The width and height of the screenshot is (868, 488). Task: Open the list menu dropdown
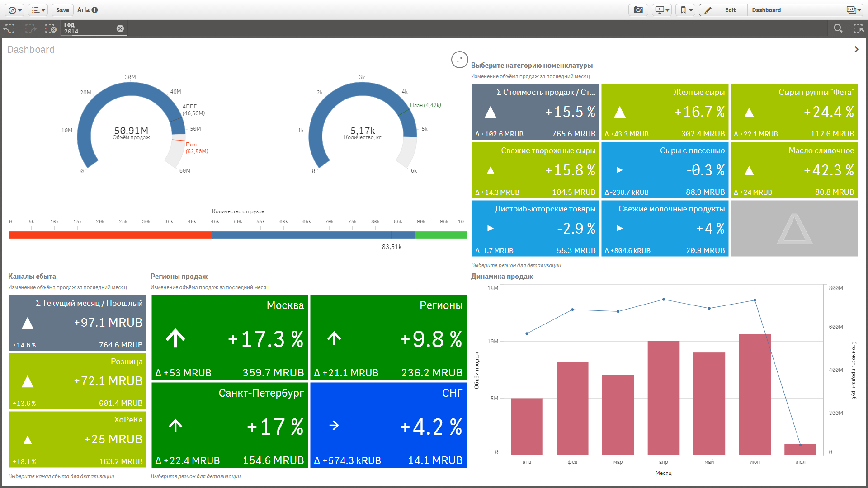pyautogui.click(x=38, y=10)
